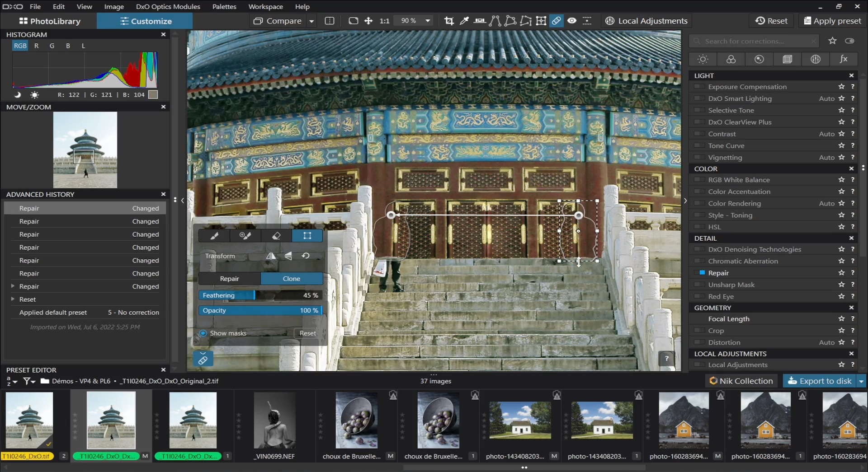This screenshot has width=868, height=472.
Task: Select the source-point brush tool in Repair palette
Action: click(x=245, y=235)
